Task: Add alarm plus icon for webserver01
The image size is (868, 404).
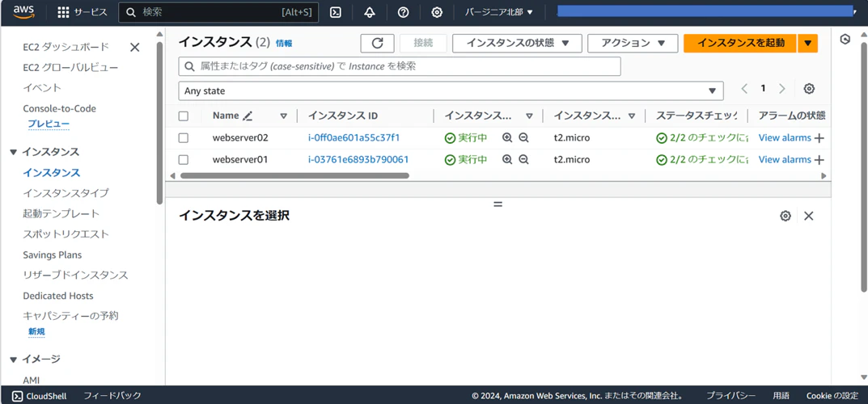Action: pyautogui.click(x=819, y=160)
